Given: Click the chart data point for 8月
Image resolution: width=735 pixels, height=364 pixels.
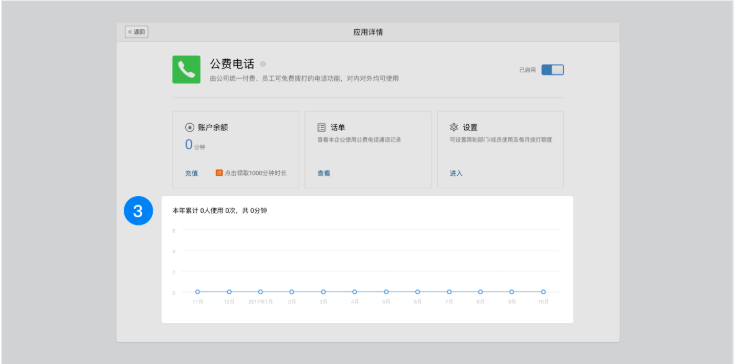Looking at the screenshot, I should tap(480, 292).
